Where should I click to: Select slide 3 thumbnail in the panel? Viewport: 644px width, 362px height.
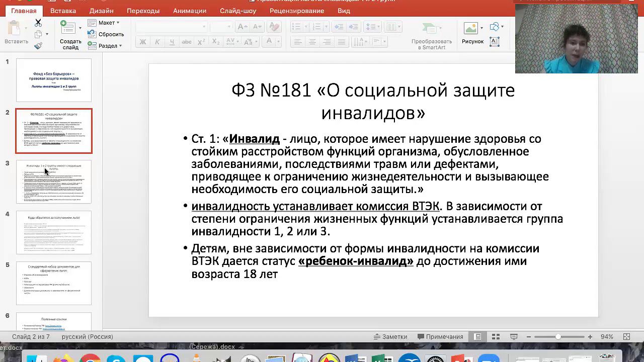(x=54, y=182)
